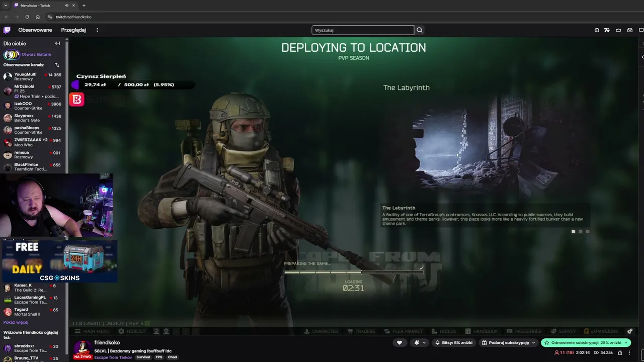This screenshot has height=362, width=644.
Task: Open pashaBiceps channel in the sidebar
Action: pyautogui.click(x=33, y=130)
